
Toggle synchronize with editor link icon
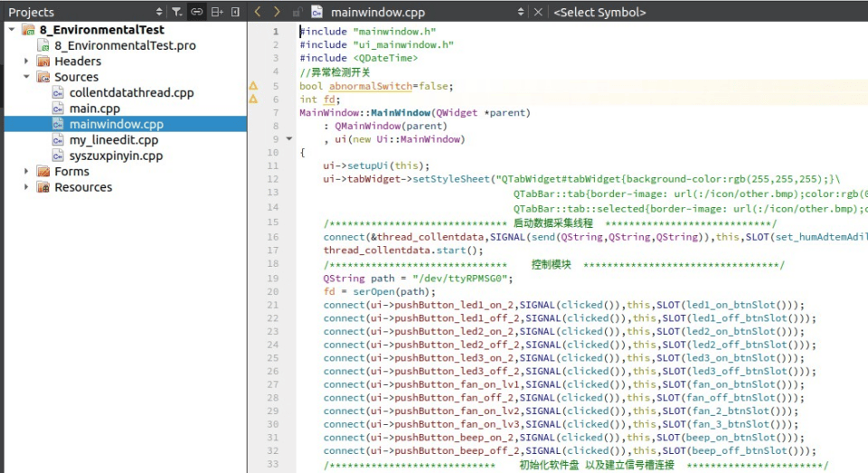pos(197,12)
